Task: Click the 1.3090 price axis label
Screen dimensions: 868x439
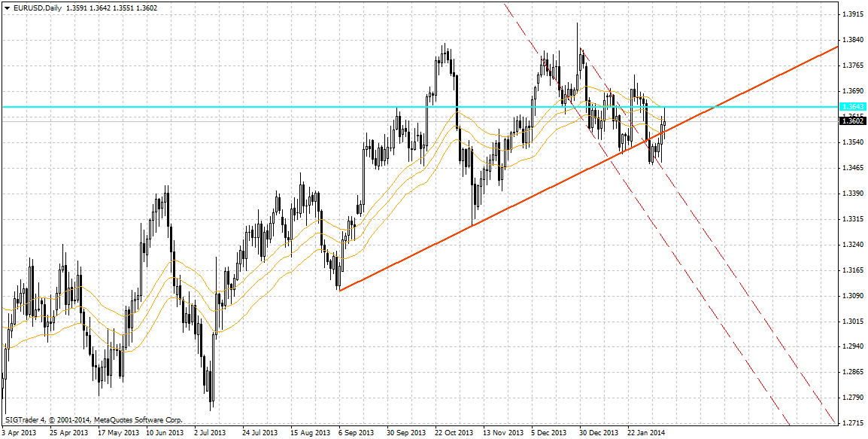Action: tap(854, 295)
